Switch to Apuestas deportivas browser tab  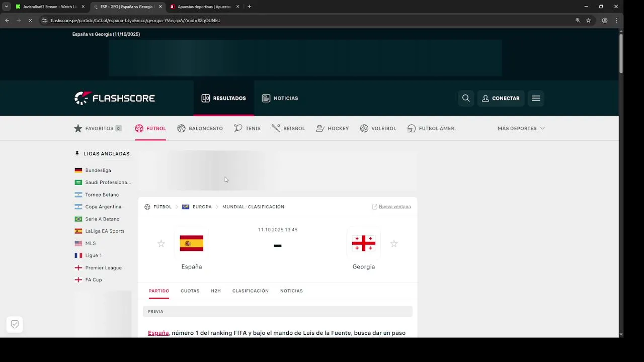(x=204, y=7)
